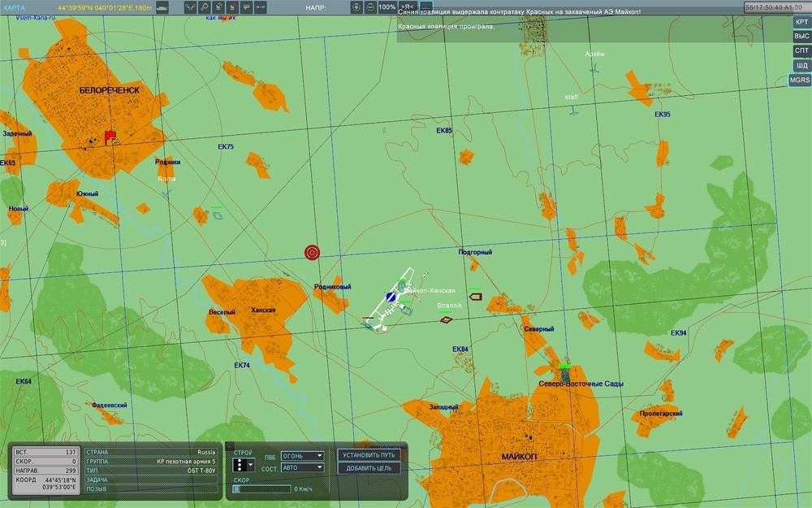Click the НАПР: heading label in top bar
Screen dimensions: 812x508
coord(316,8)
